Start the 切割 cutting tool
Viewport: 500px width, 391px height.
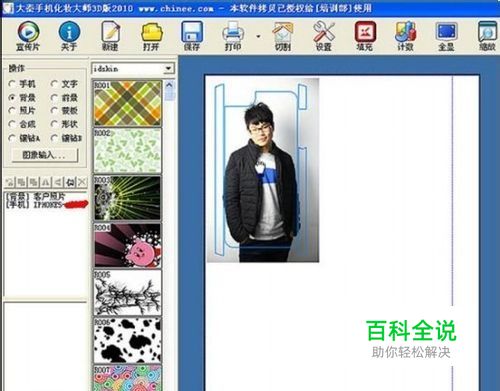pyautogui.click(x=283, y=36)
